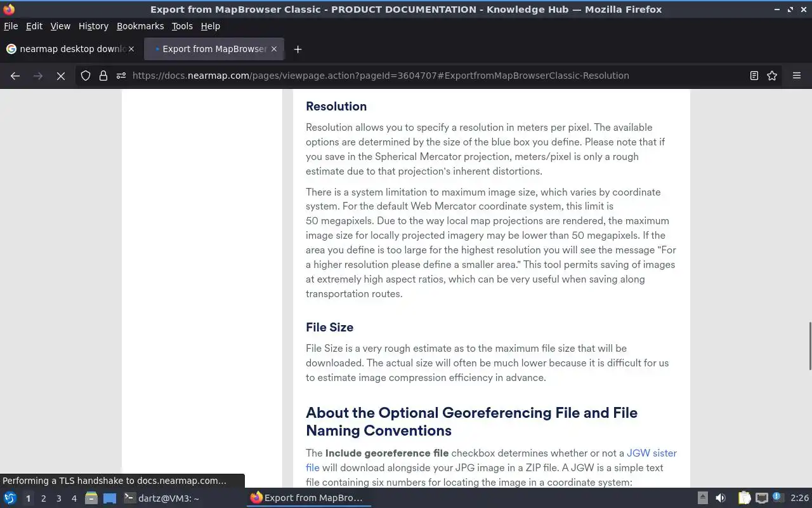The image size is (812, 508).
Task: Switch to workspace 3
Action: tap(58, 498)
